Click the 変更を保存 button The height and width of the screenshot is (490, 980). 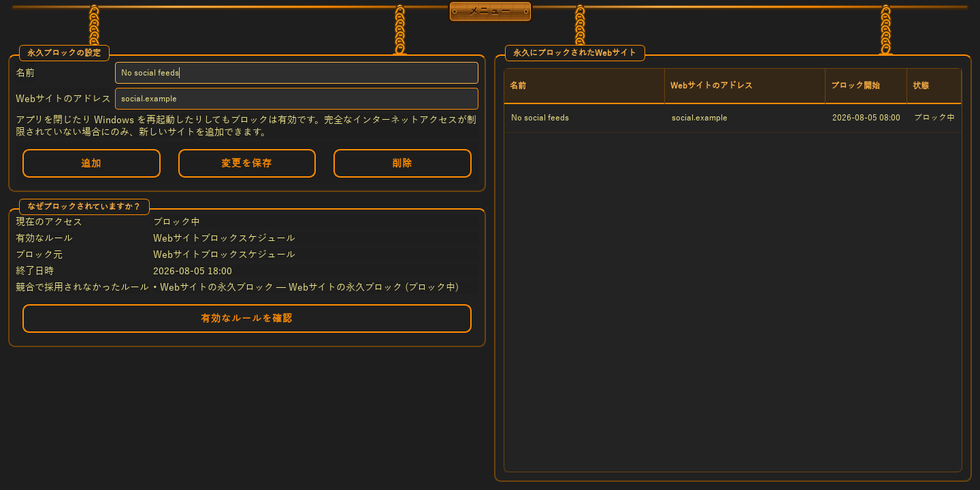pyautogui.click(x=247, y=163)
